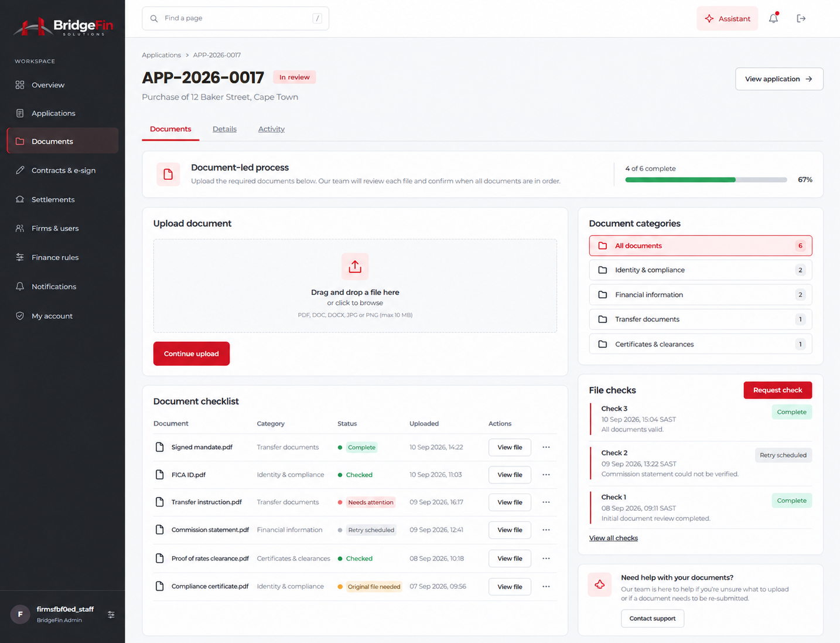
Task: Click the My account shield icon
Action: pyautogui.click(x=20, y=316)
